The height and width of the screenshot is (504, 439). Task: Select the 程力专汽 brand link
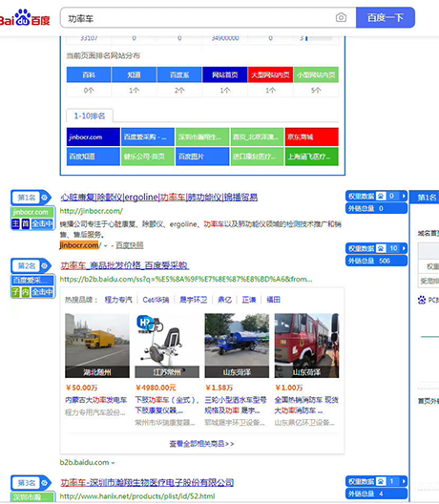[118, 300]
